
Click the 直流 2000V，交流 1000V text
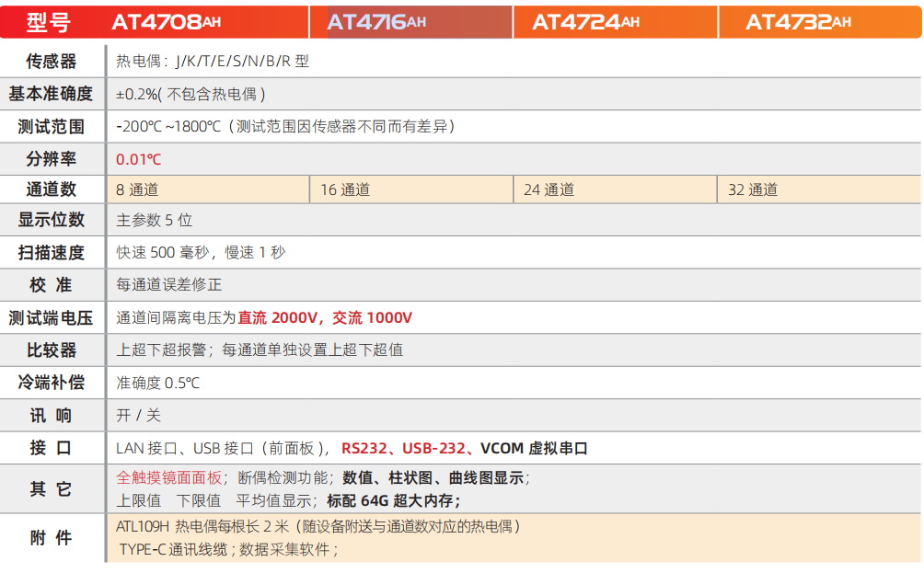click(x=325, y=318)
